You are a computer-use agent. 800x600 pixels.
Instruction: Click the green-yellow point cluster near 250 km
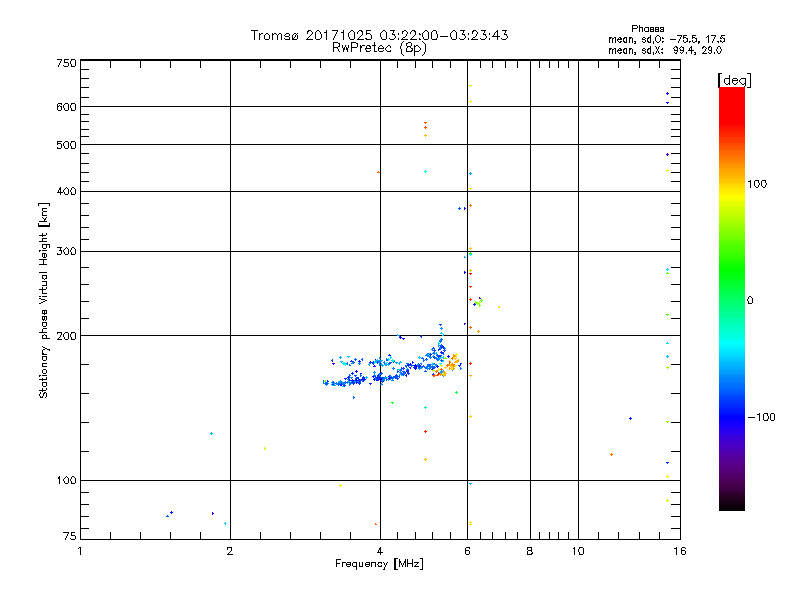[478, 302]
